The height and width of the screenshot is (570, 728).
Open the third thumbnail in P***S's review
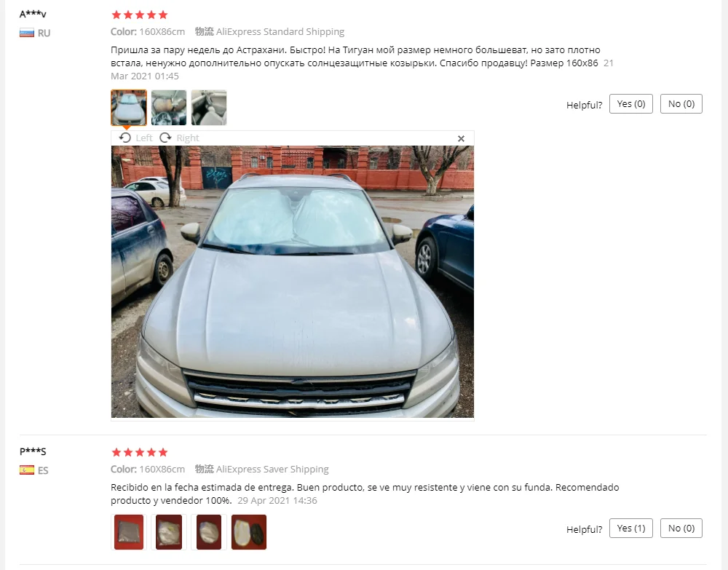tap(209, 532)
